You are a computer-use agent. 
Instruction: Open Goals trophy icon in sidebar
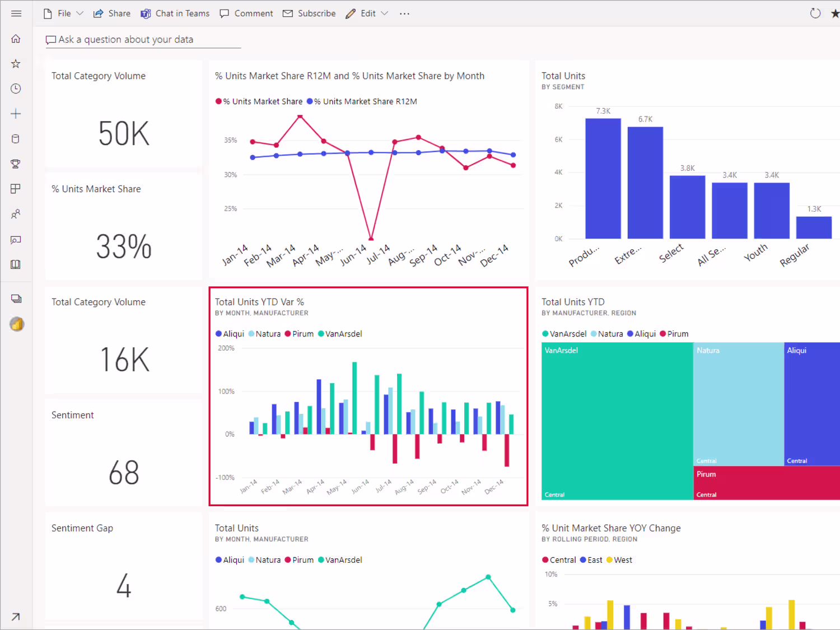tap(16, 164)
